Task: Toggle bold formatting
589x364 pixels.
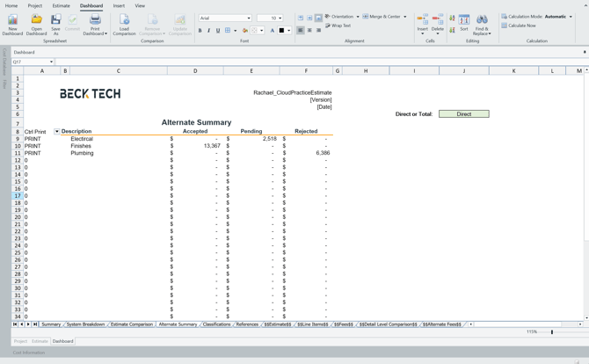Action: click(x=200, y=31)
